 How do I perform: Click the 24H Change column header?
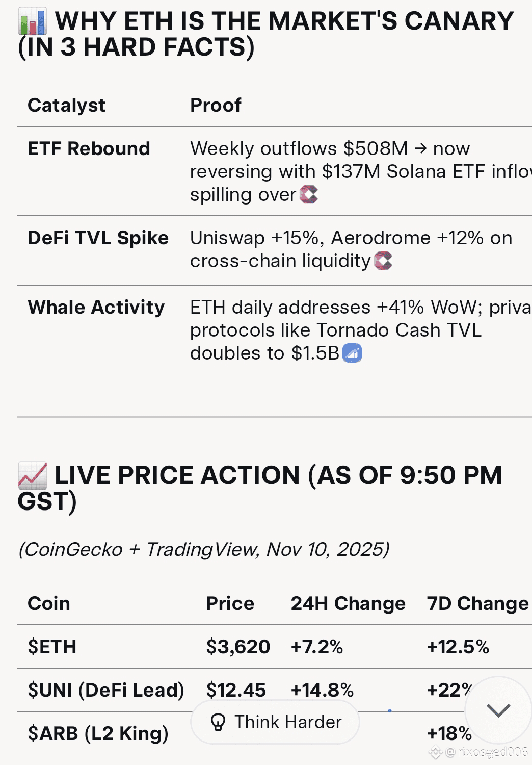(348, 603)
